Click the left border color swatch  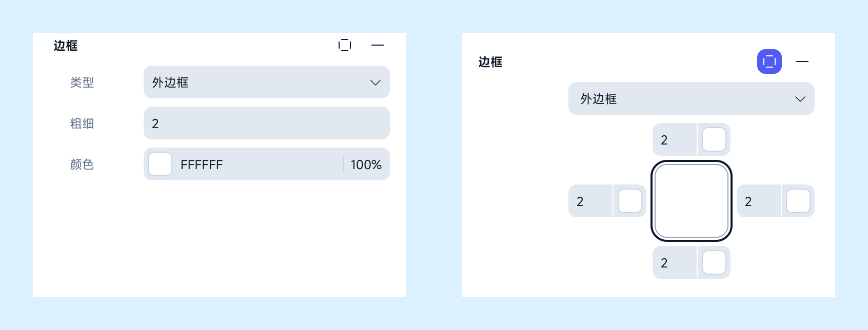630,201
